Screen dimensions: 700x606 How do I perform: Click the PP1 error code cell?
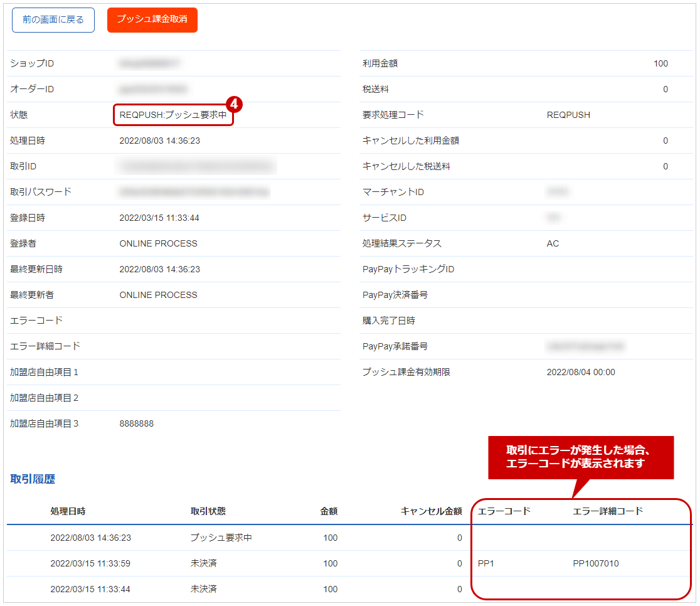pyautogui.click(x=486, y=563)
